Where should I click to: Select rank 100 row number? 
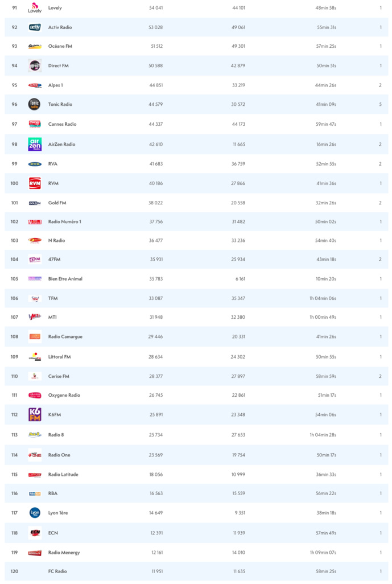[x=15, y=183]
